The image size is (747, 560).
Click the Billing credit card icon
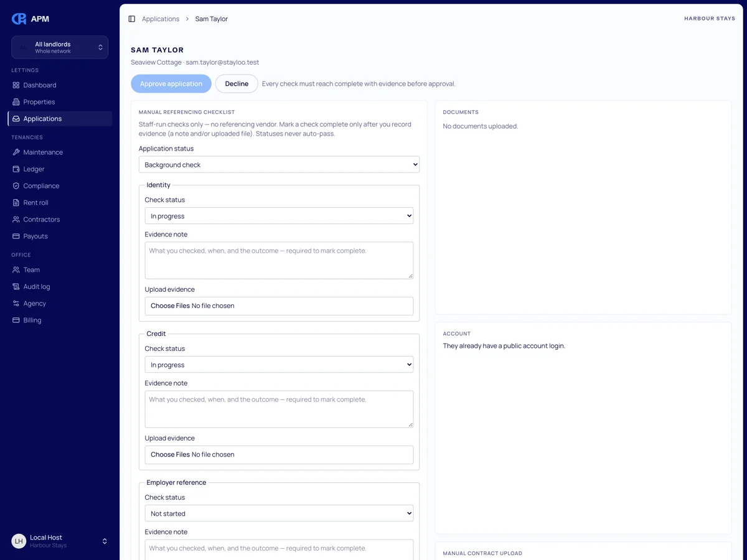16,320
